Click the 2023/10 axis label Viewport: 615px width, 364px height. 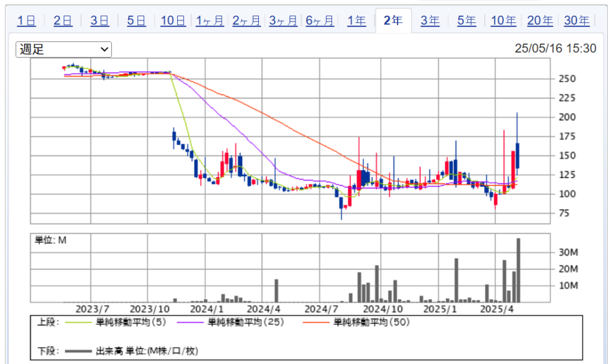pyautogui.click(x=150, y=309)
